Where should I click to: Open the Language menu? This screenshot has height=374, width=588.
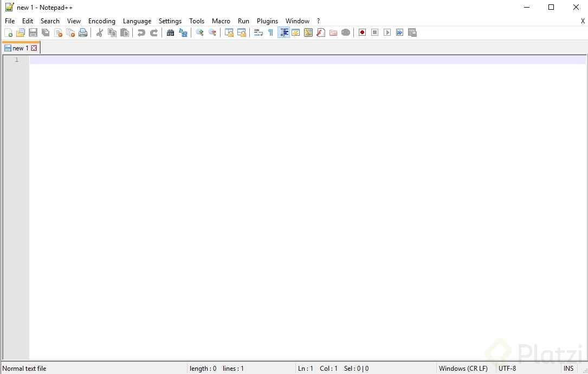(137, 21)
